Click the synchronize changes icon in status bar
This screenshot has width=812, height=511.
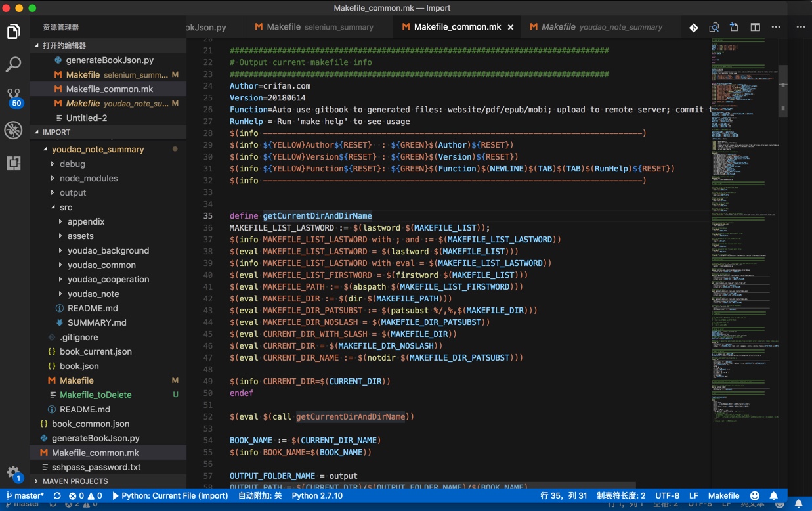click(x=57, y=496)
